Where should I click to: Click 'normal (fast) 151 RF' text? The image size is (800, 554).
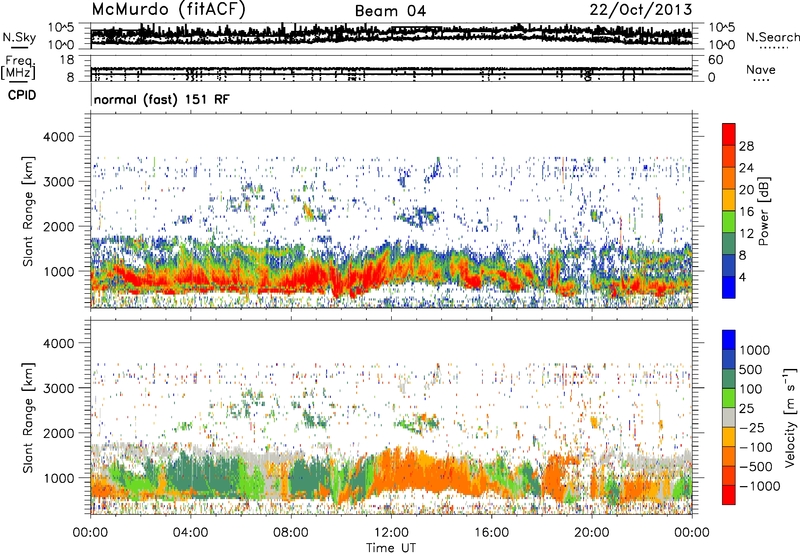click(162, 99)
